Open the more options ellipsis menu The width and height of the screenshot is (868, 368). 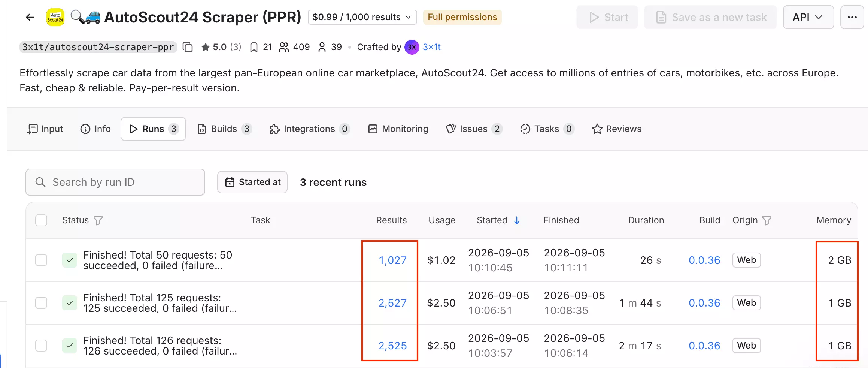pyautogui.click(x=852, y=17)
